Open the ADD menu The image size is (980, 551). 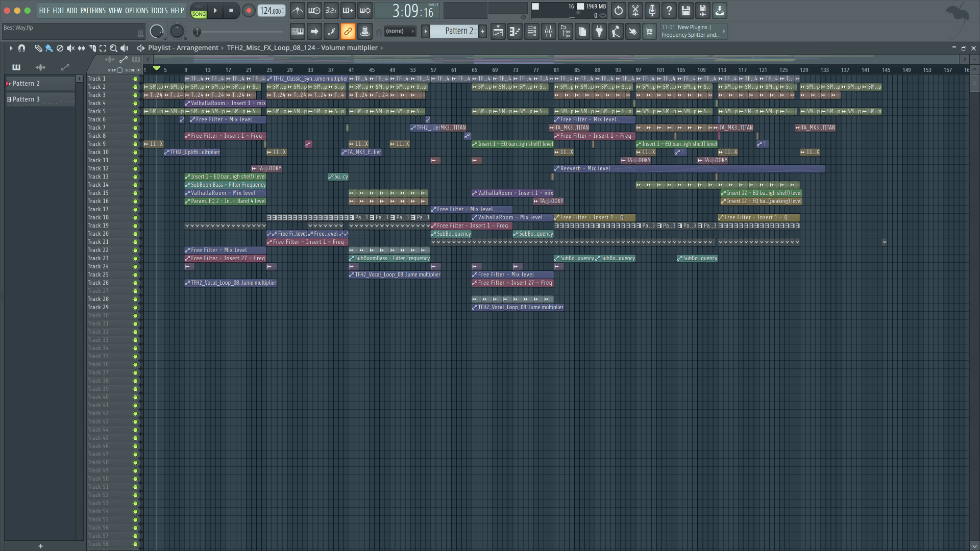(x=72, y=10)
